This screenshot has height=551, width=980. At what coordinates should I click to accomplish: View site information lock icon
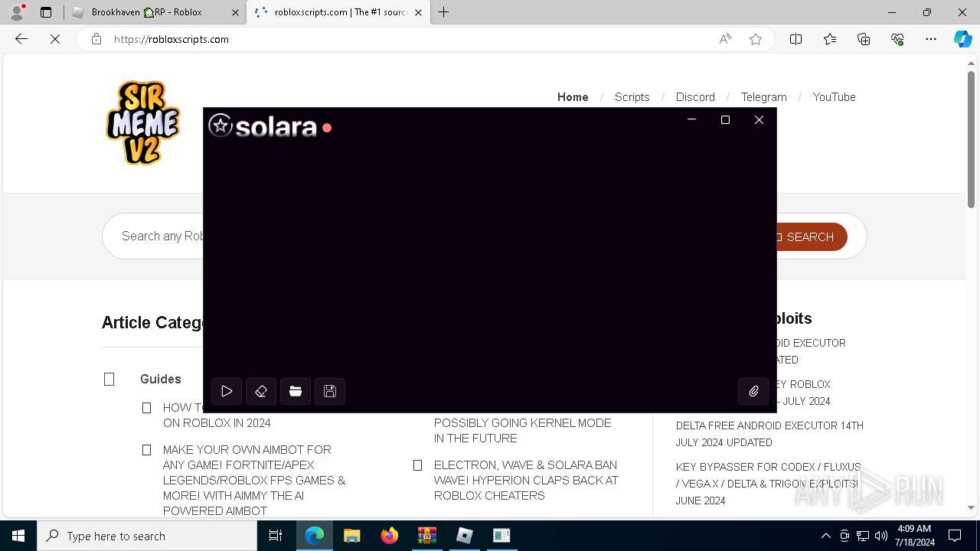96,39
